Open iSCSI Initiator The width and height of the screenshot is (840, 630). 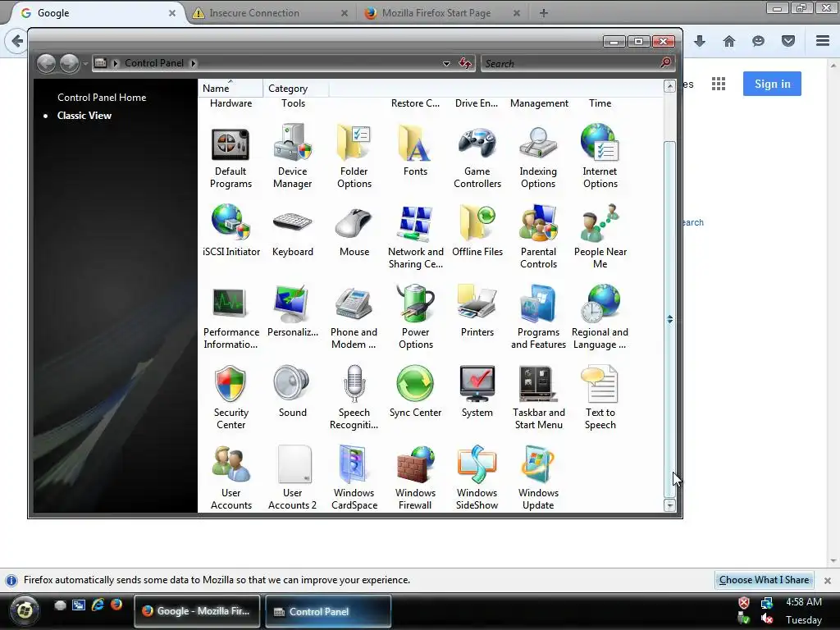click(231, 231)
